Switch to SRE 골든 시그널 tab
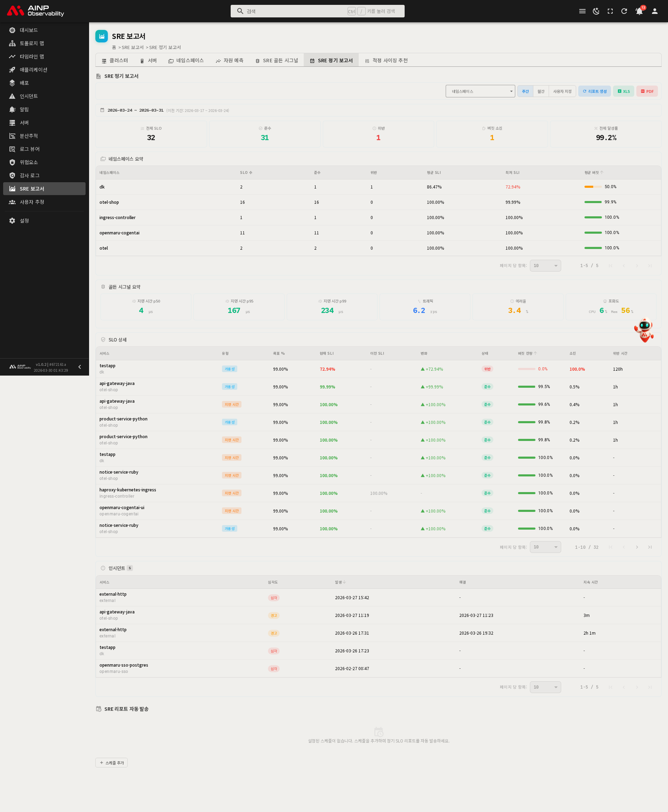 click(x=277, y=61)
